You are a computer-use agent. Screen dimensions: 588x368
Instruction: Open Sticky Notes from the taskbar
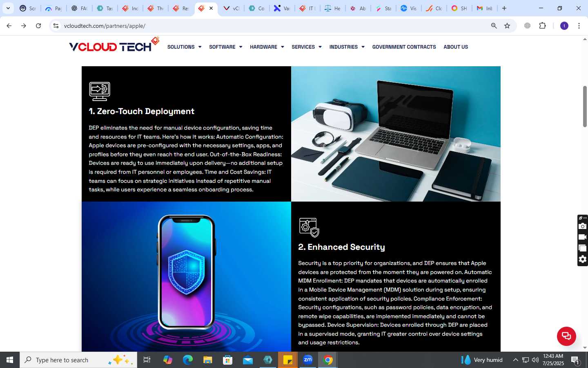click(288, 360)
